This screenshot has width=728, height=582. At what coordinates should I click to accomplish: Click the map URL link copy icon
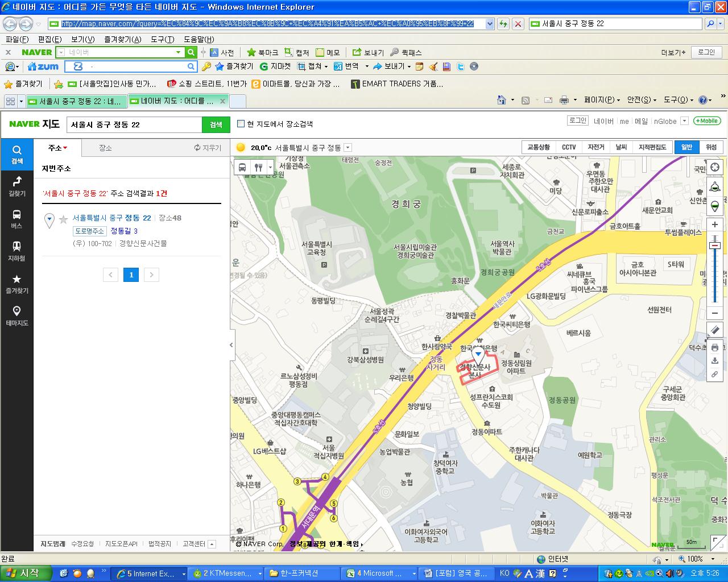coord(715,375)
